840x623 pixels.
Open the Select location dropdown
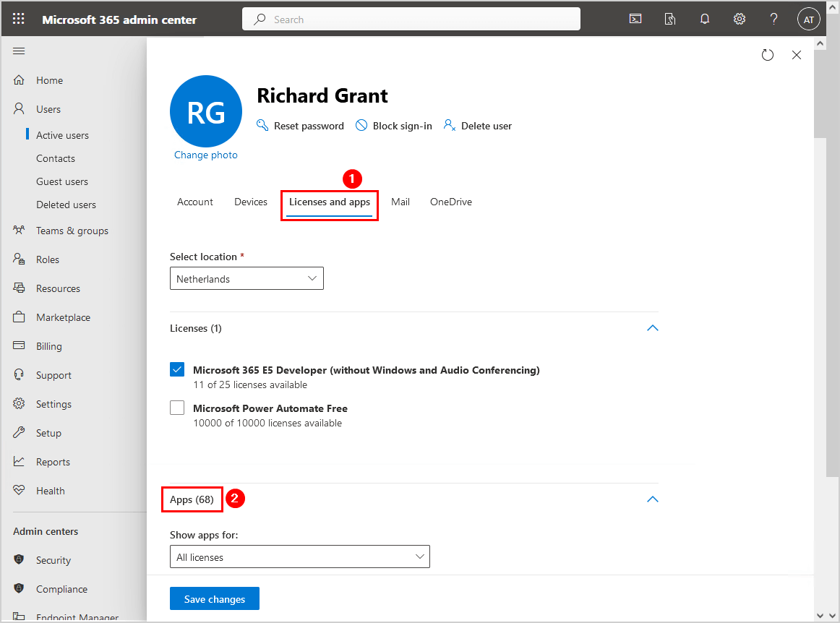(247, 279)
